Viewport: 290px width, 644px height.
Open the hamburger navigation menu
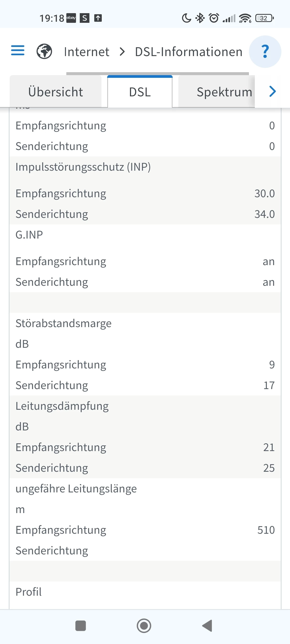tap(18, 50)
